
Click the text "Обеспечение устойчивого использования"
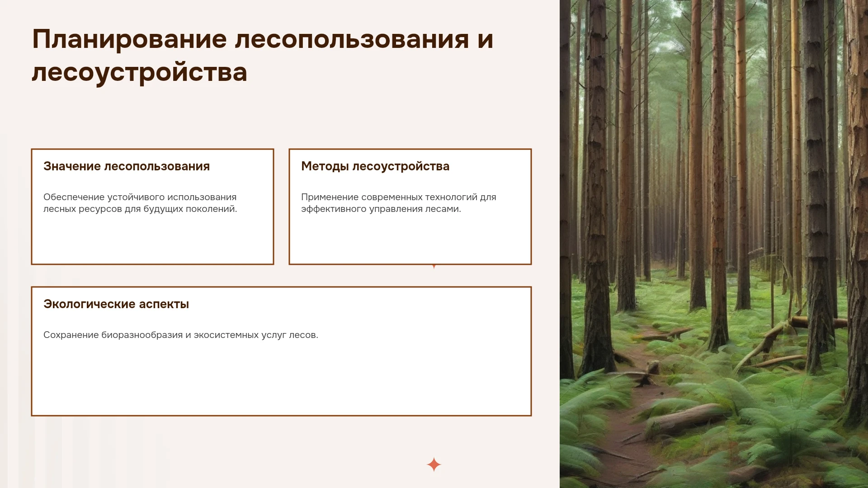coord(140,197)
